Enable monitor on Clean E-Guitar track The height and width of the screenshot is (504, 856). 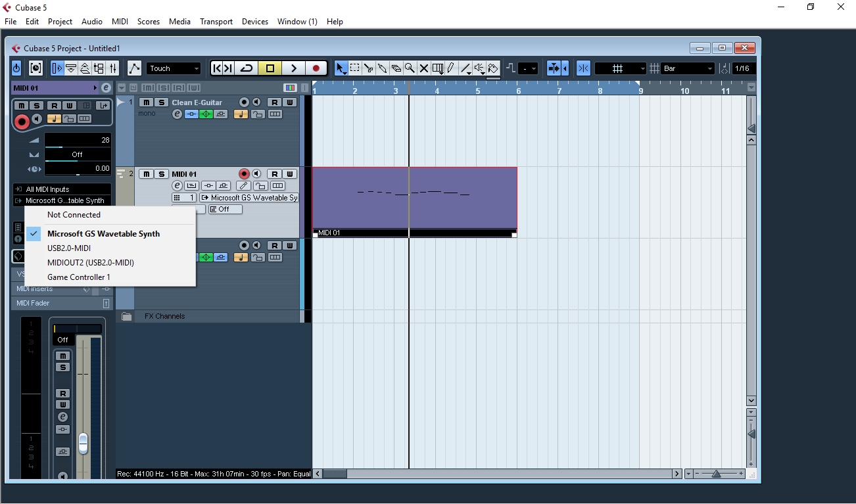pyautogui.click(x=256, y=103)
